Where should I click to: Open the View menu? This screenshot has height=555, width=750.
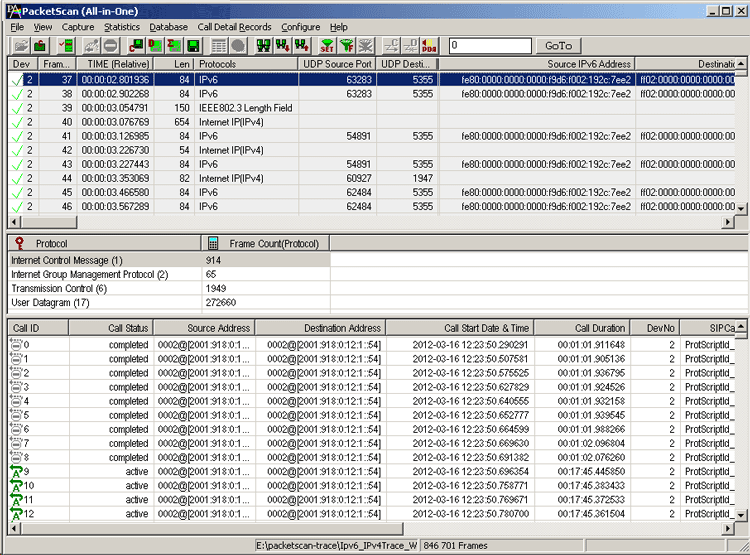coord(43,27)
